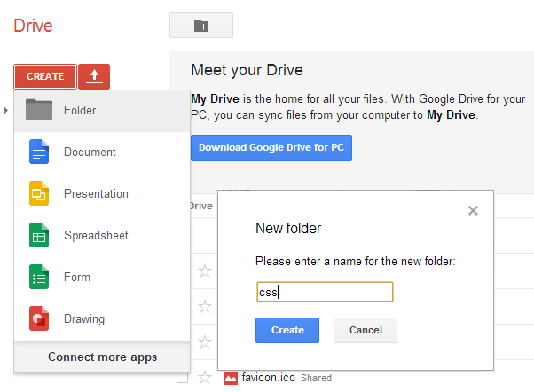Screen dimensions: 534x392
Task: Click the upload arrow button
Action: click(93, 77)
